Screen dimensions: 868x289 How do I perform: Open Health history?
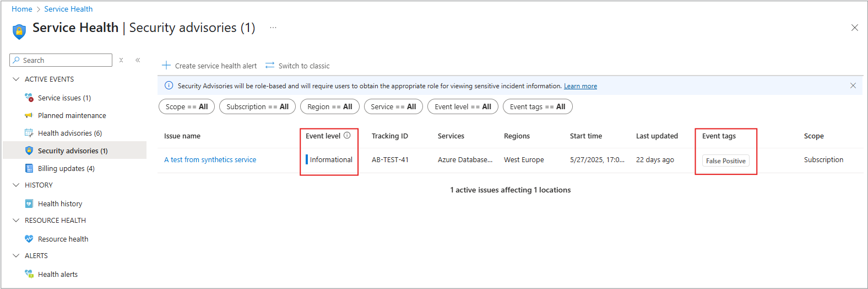pos(60,204)
